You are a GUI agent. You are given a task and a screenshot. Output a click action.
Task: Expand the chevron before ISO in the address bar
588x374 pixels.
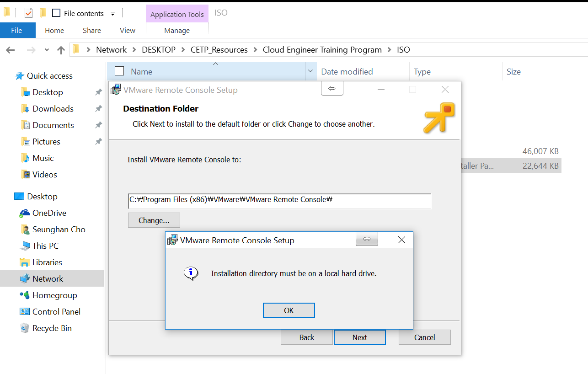tap(390, 50)
